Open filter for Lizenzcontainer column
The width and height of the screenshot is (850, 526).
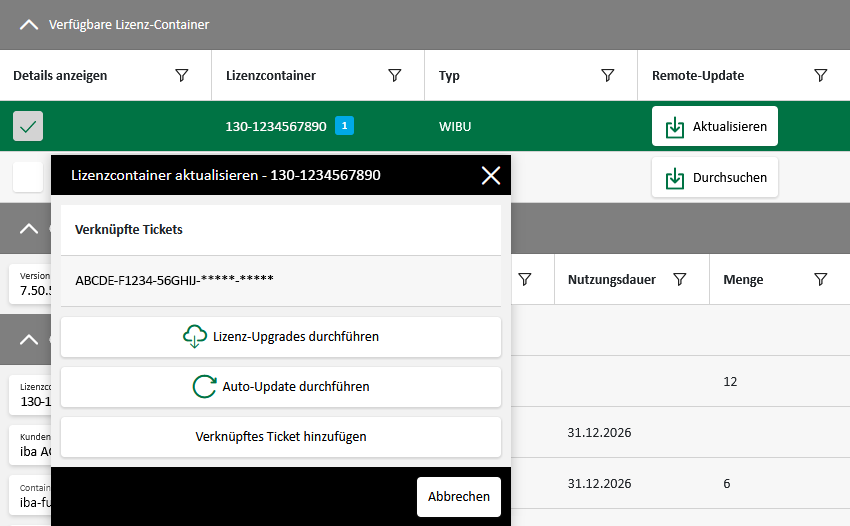pyautogui.click(x=395, y=76)
